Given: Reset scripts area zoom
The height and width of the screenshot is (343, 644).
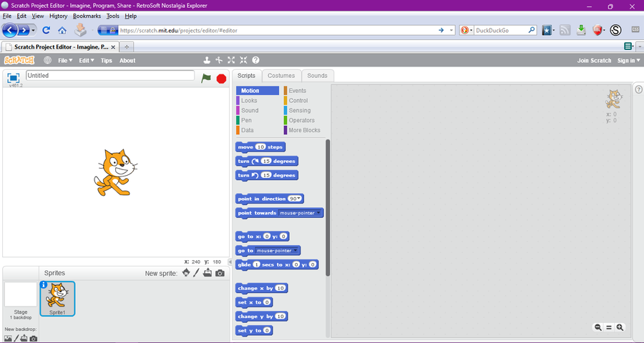Looking at the screenshot, I should tap(609, 327).
